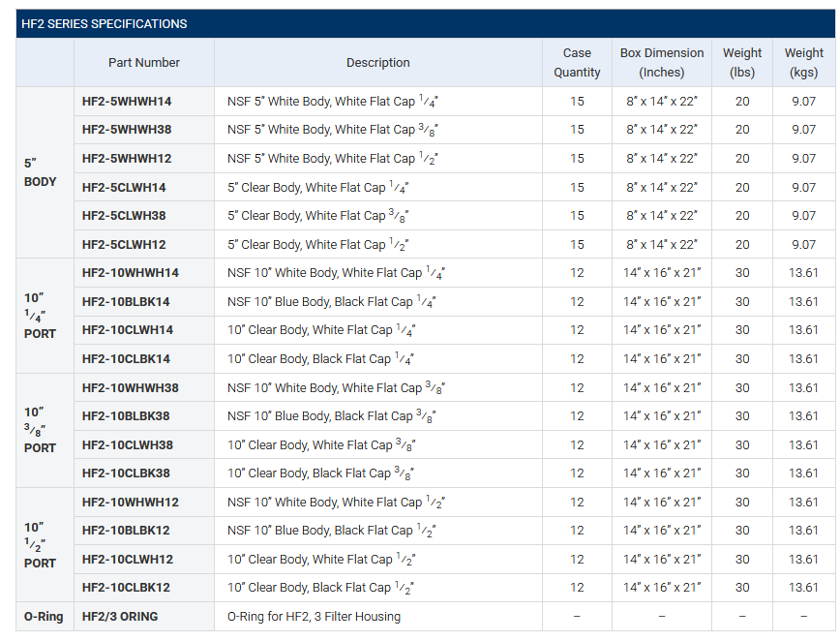The height and width of the screenshot is (641, 840).
Task: Select part number HF2-10CLBK38
Action: (128, 473)
